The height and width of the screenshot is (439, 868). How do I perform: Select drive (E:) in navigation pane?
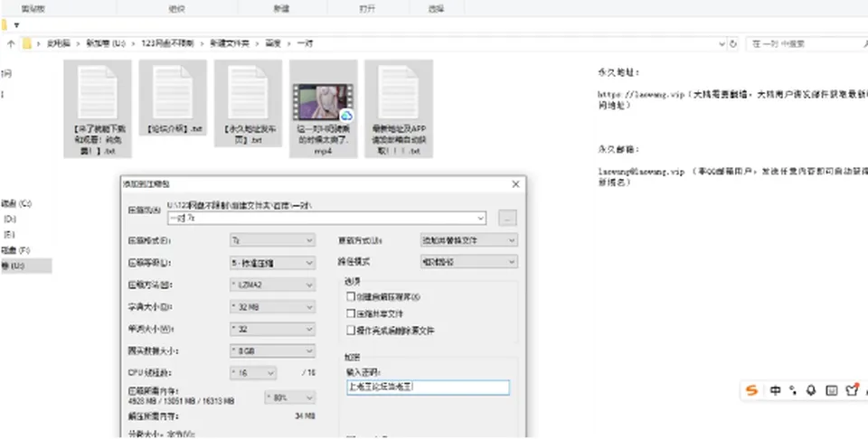coord(9,235)
